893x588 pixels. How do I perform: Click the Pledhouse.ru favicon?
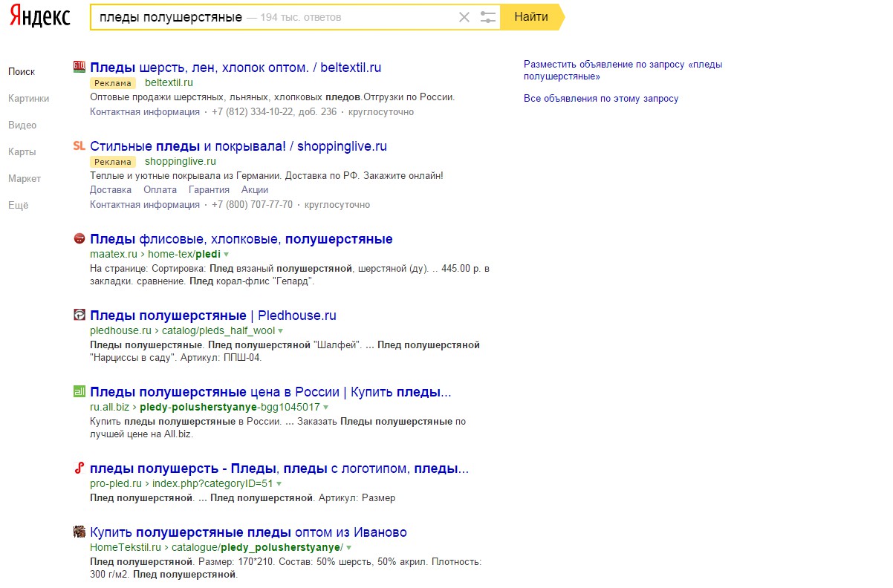pyautogui.click(x=79, y=315)
